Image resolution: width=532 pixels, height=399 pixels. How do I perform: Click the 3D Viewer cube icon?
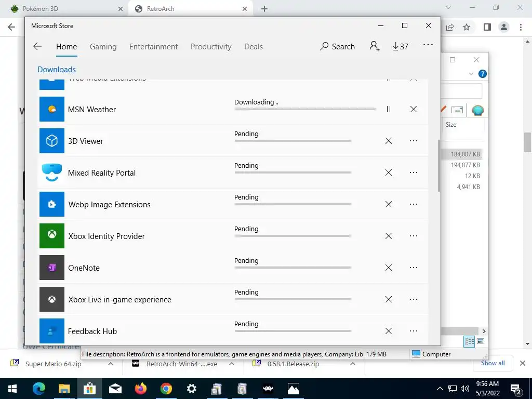click(52, 141)
